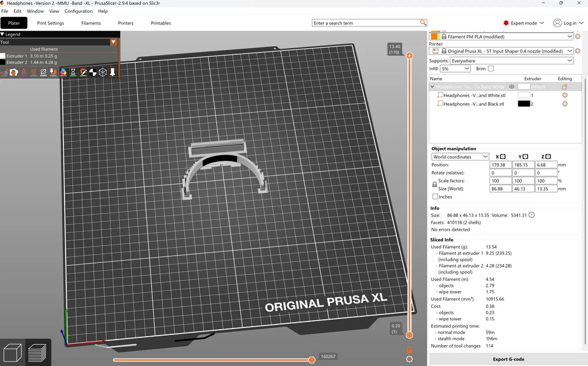Click the search magnifier icon
588x366 pixels.
[x=423, y=23]
